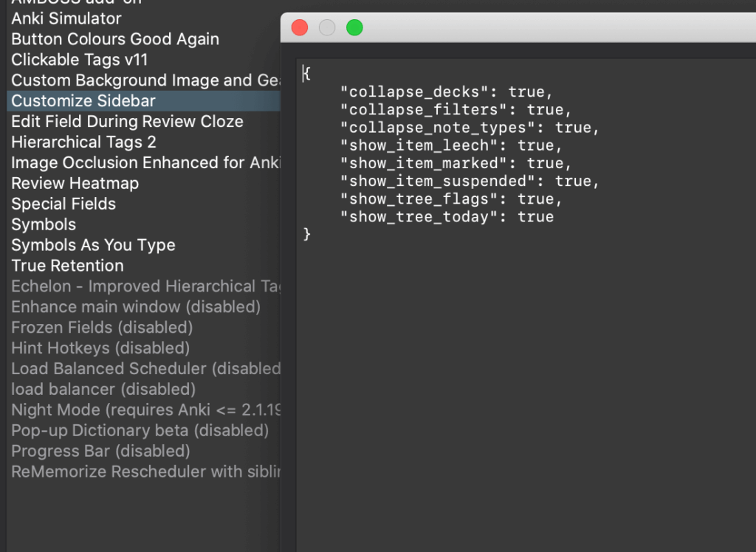Viewport: 756px width, 552px height.
Task: Click the "show_item_suspended" key in the config
Action: tap(438, 181)
